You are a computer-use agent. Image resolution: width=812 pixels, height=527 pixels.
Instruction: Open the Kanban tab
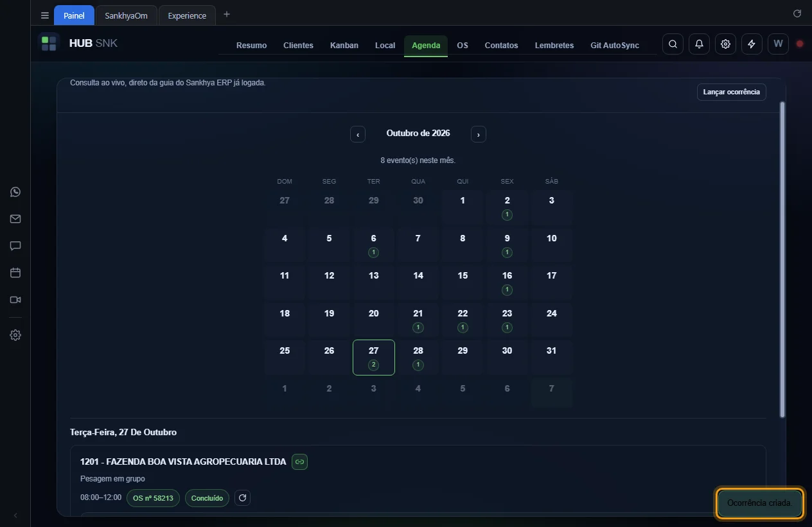click(x=344, y=46)
